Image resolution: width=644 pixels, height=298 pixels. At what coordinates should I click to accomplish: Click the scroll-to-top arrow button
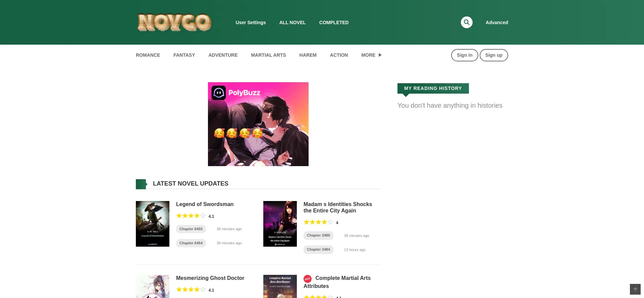pyautogui.click(x=635, y=289)
